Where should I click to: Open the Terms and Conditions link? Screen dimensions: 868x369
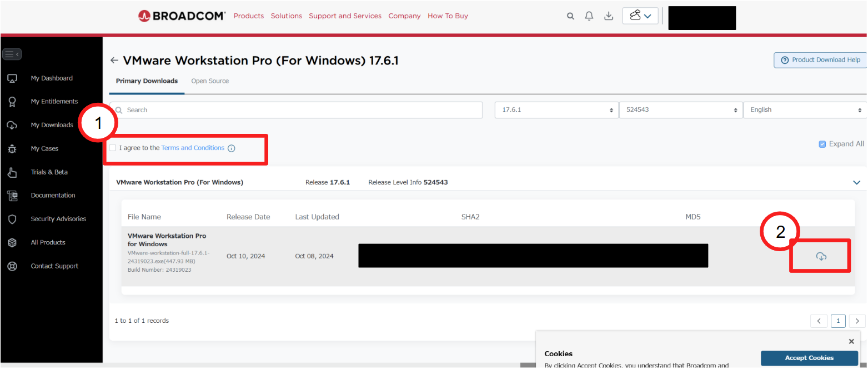[x=192, y=147]
